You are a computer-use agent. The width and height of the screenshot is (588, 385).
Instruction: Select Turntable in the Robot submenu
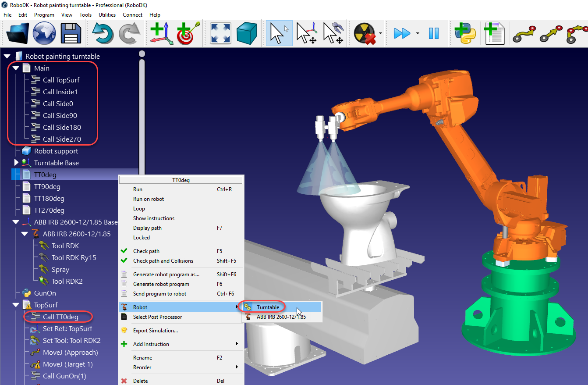(x=268, y=307)
